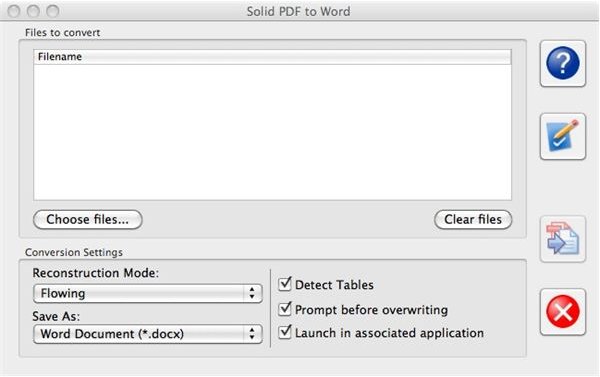Disable Launch in associated application
Image resolution: width=600 pixels, height=377 pixels.
[x=285, y=332]
